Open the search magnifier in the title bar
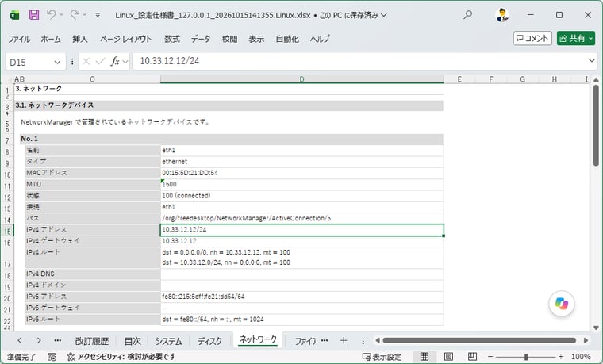Image resolution: width=603 pixels, height=364 pixels. coord(467,15)
